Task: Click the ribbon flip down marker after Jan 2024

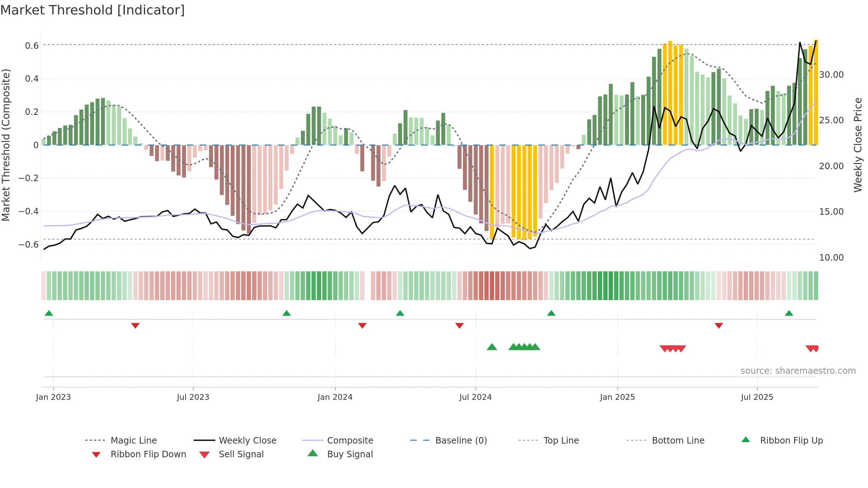Action: pos(362,326)
